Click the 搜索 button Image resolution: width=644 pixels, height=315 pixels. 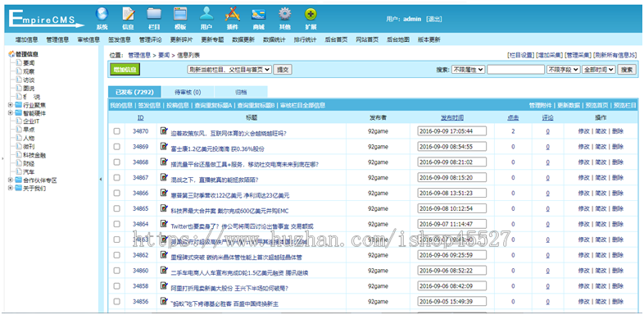click(627, 70)
